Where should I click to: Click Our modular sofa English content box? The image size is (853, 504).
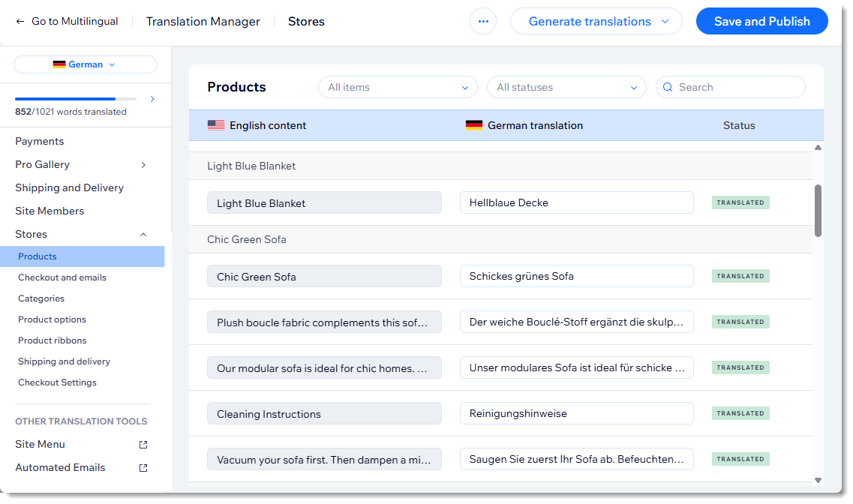click(324, 367)
